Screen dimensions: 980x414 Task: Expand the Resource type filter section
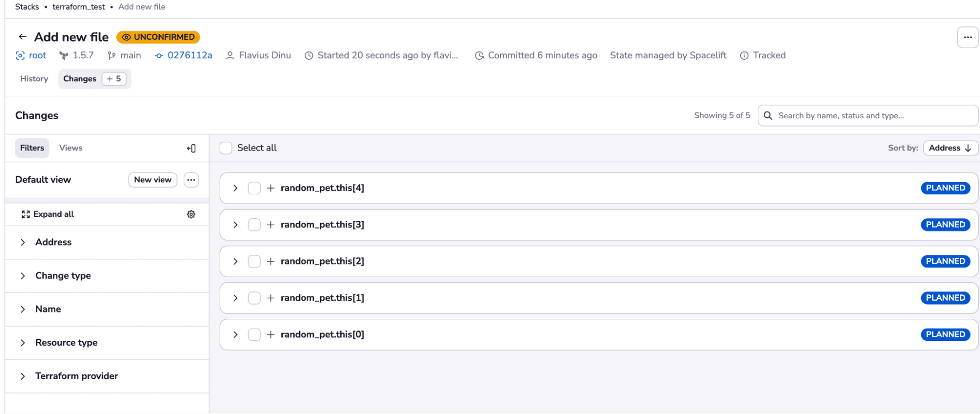107,343
